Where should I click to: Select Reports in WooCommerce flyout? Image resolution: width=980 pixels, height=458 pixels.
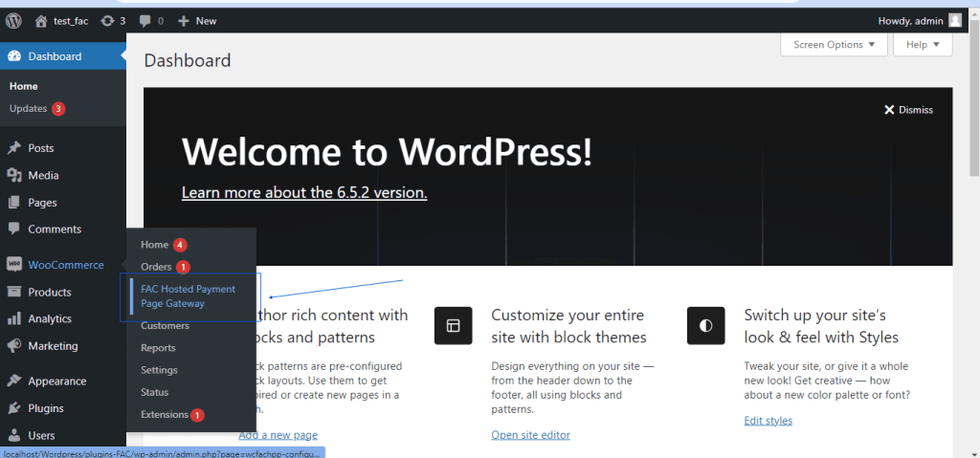pyautogui.click(x=158, y=348)
